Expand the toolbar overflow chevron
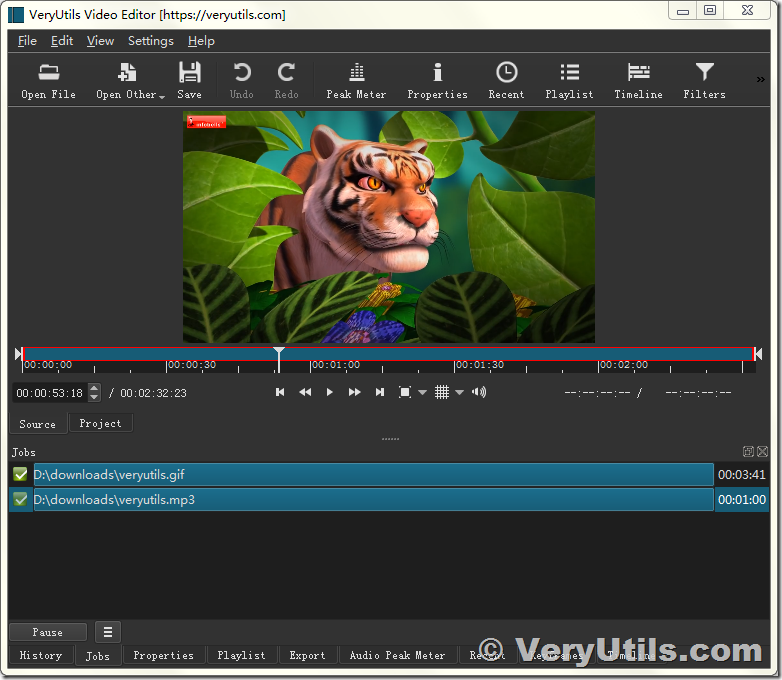782x680 pixels. [x=760, y=79]
